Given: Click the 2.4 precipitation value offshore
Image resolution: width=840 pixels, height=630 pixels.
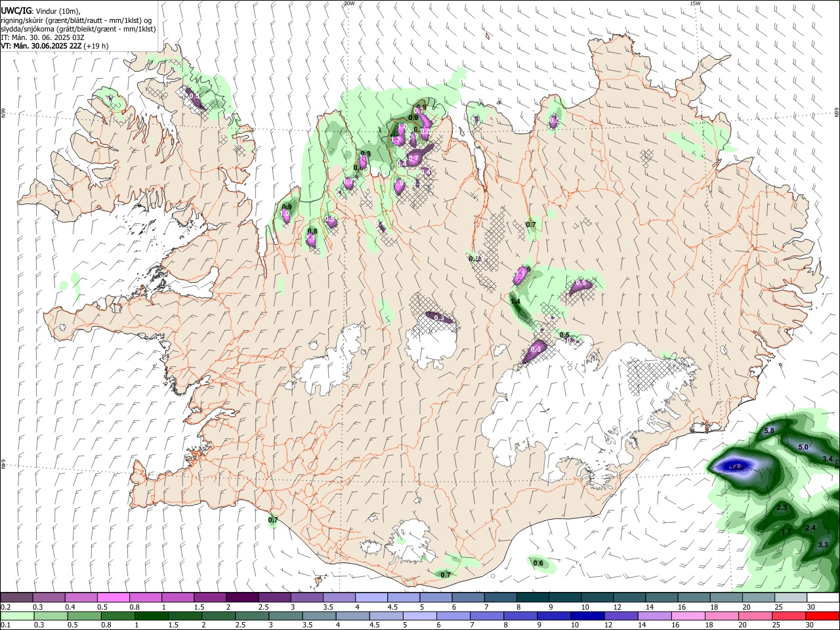Looking at the screenshot, I should [810, 528].
